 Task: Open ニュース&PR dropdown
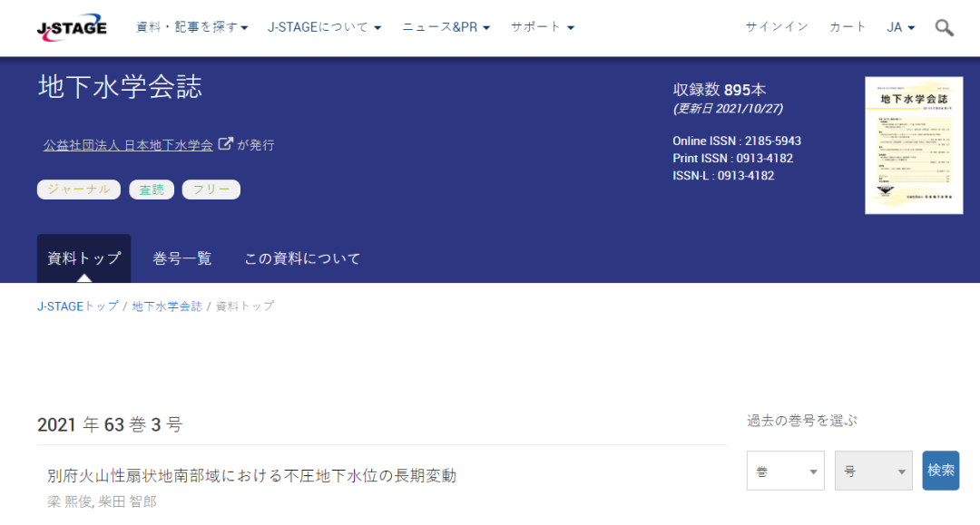click(446, 27)
